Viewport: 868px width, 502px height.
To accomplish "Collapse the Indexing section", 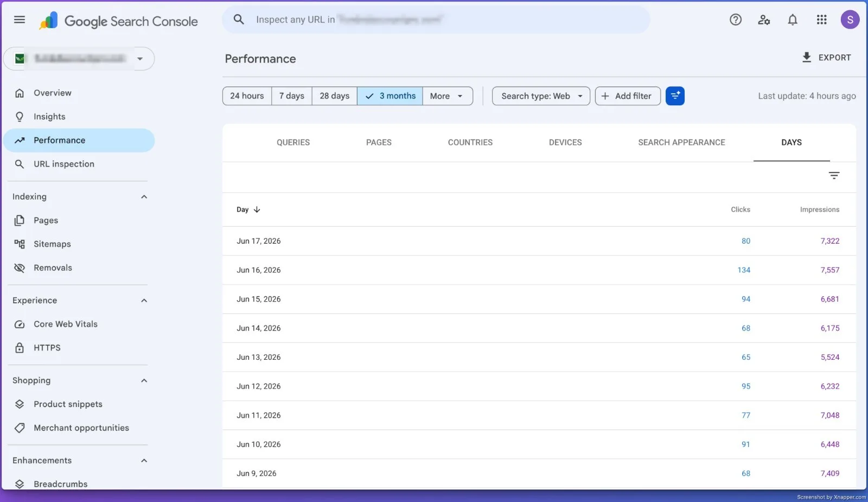I will [x=144, y=197].
